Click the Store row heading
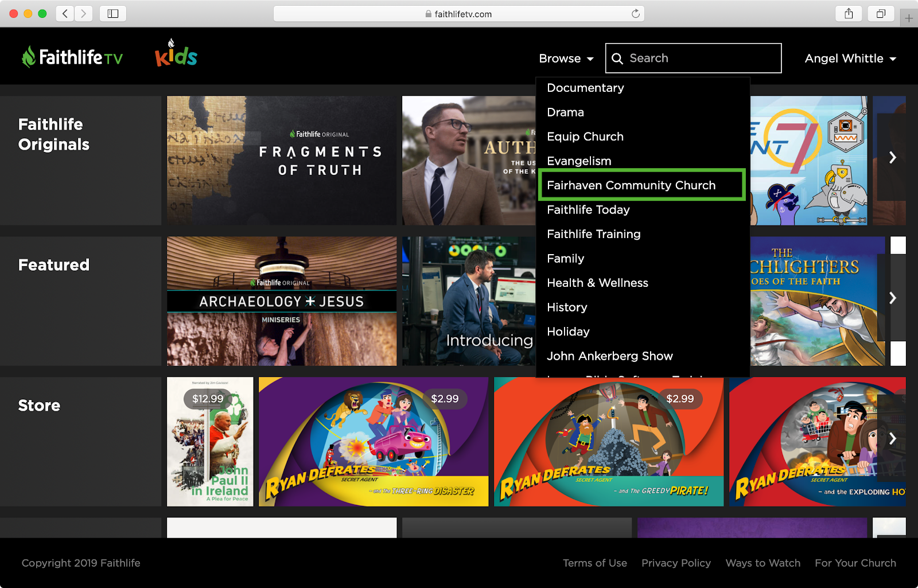Image resolution: width=918 pixels, height=588 pixels. (x=39, y=406)
